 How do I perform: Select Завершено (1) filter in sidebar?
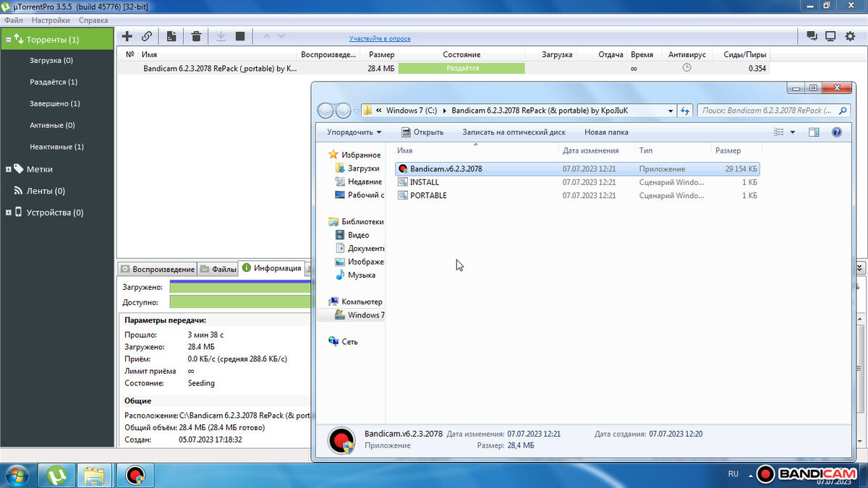(x=55, y=103)
